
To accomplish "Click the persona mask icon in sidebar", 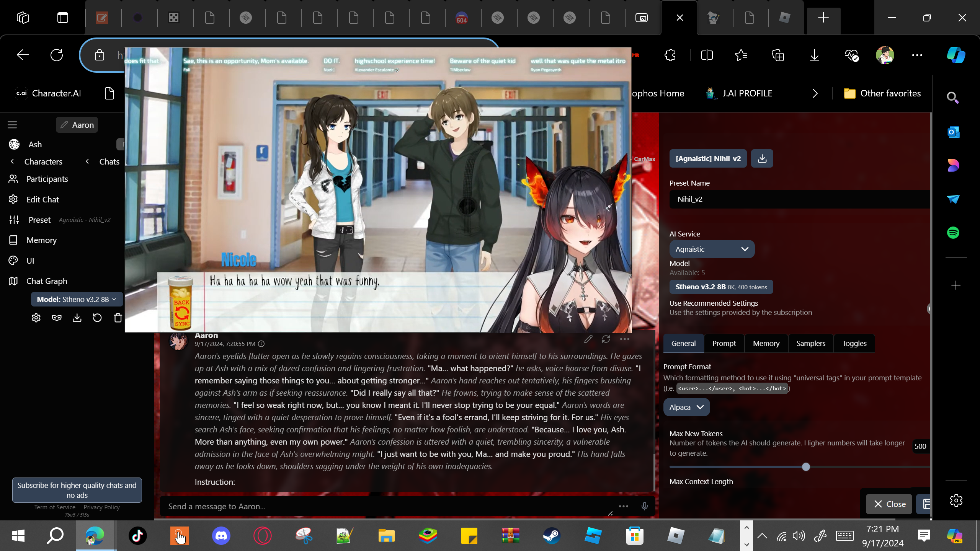I will coord(57,318).
